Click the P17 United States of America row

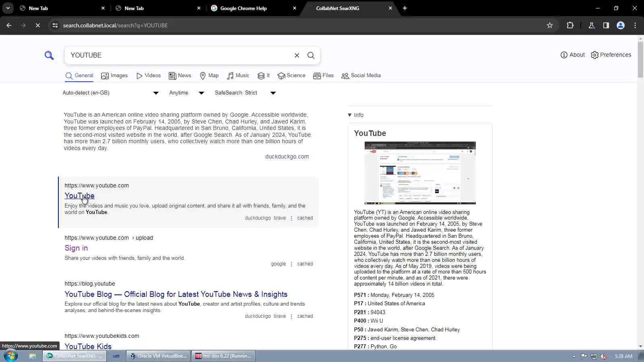[x=389, y=304]
